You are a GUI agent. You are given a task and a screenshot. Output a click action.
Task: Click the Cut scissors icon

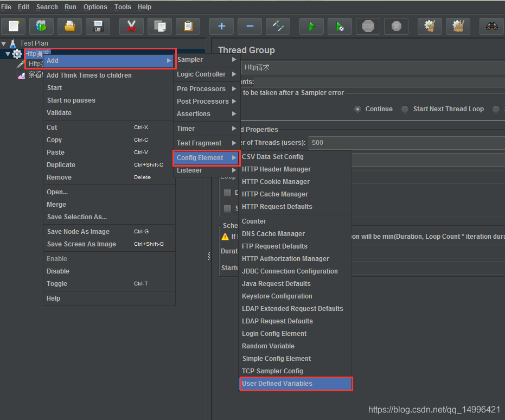[x=131, y=26]
